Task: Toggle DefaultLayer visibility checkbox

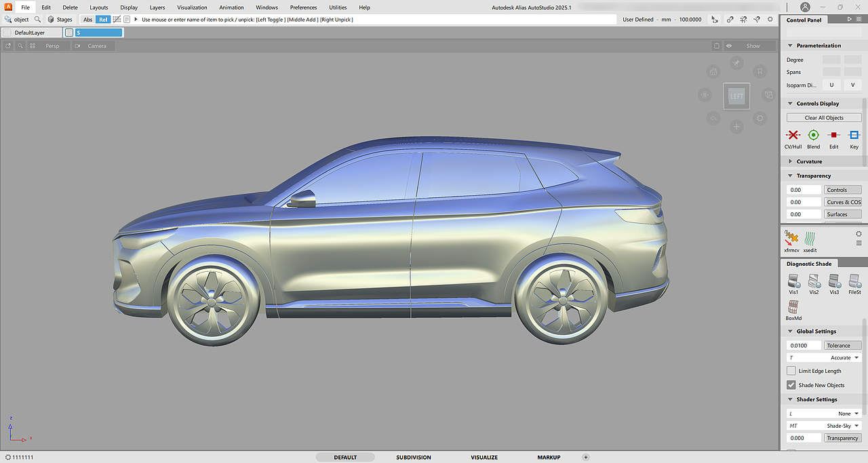Action: click(x=7, y=33)
